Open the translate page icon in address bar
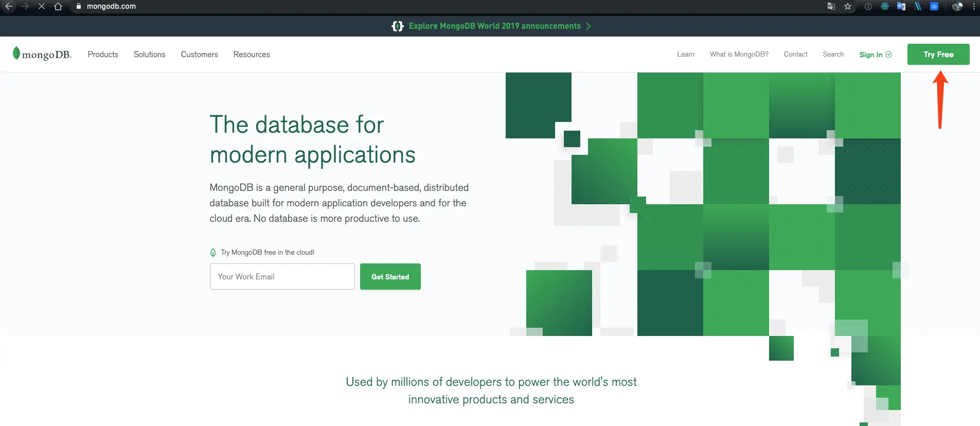 [x=831, y=6]
